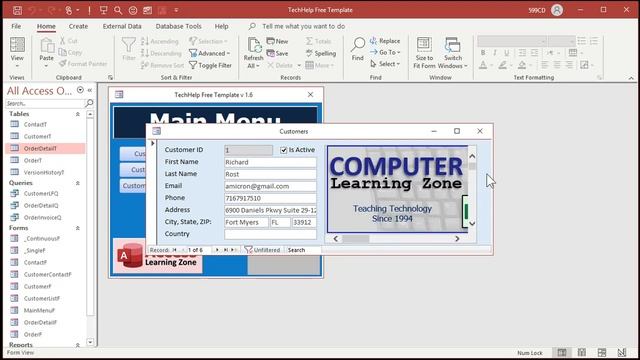The image size is (640, 360).
Task: Click the Tell me what you want search
Action: click(303, 26)
